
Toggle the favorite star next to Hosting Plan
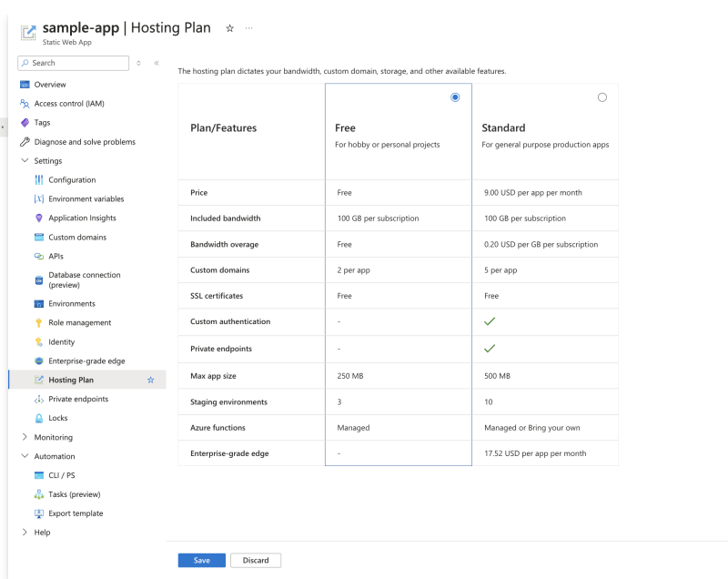click(151, 380)
